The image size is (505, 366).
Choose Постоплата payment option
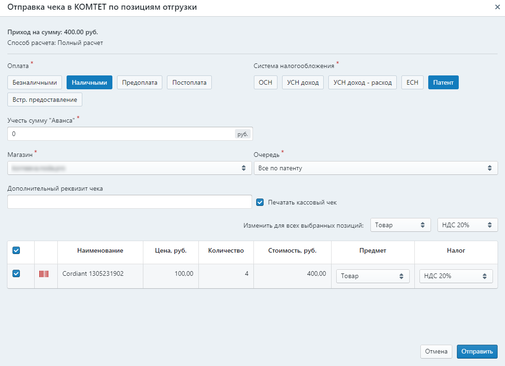[189, 82]
